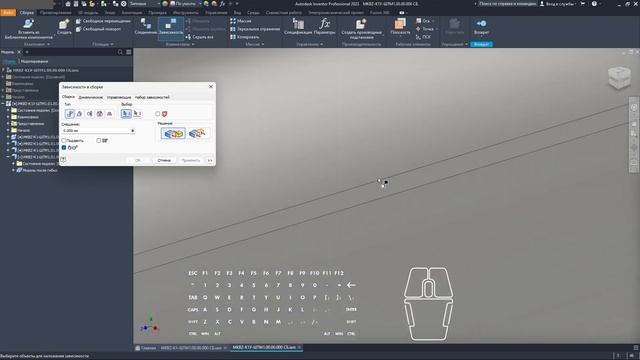Open the Массив panel dropdown
The image size is (640, 360).
tap(263, 44)
